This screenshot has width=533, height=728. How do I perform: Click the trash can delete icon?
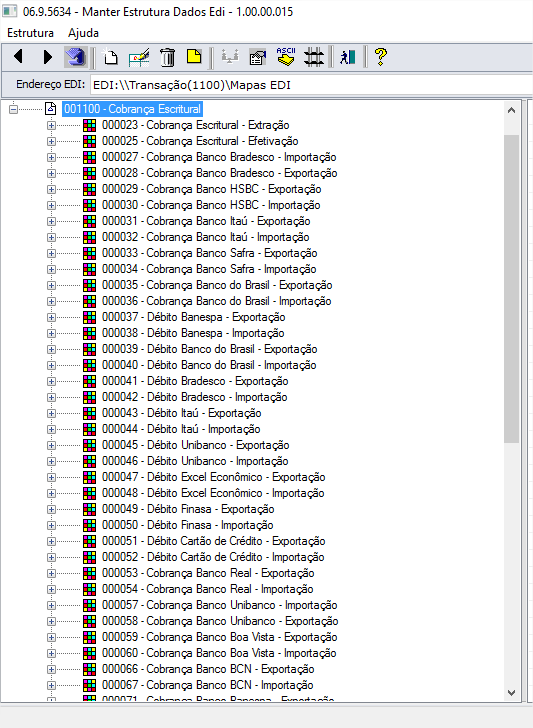click(x=167, y=57)
